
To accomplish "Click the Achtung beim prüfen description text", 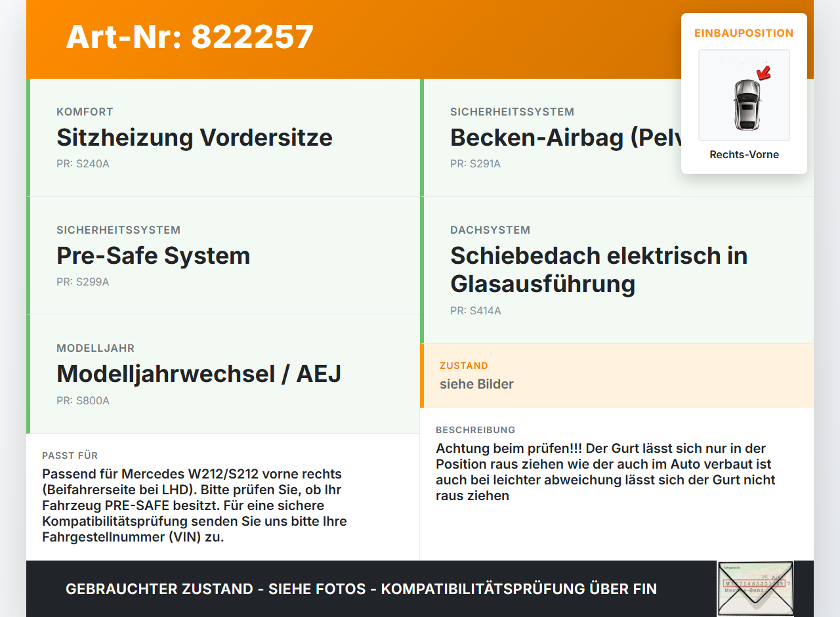I will pos(606,472).
